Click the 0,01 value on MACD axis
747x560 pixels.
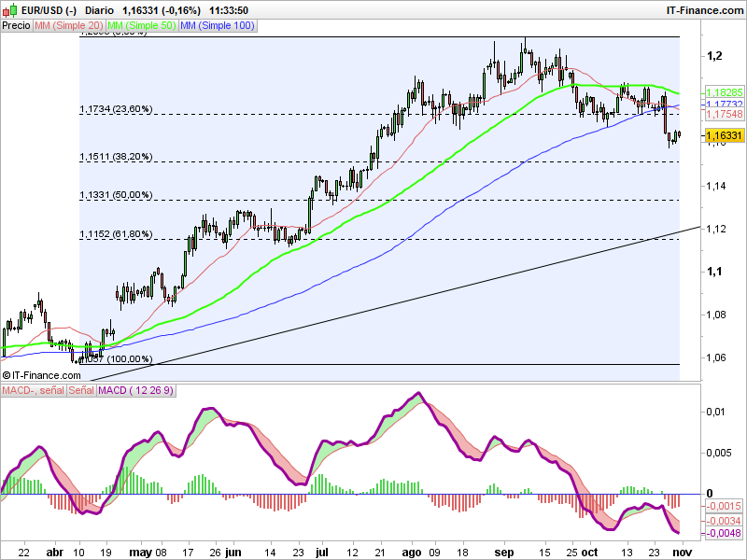click(x=715, y=412)
